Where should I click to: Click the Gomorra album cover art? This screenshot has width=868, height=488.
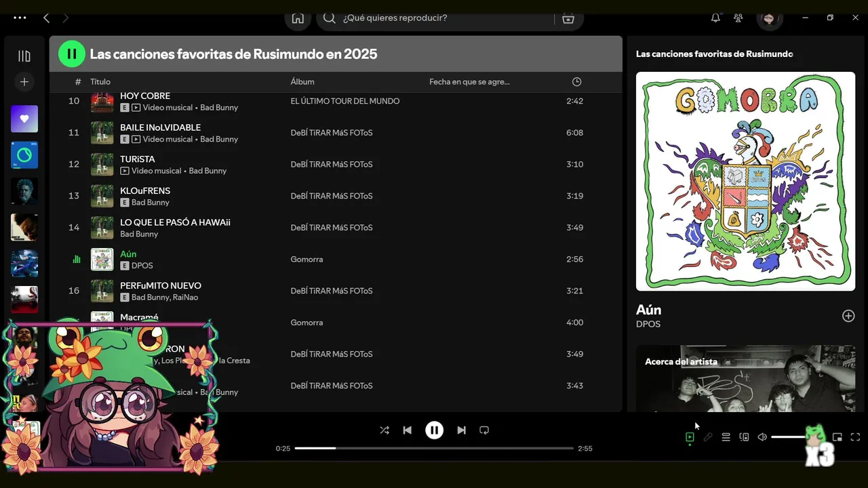click(x=745, y=181)
